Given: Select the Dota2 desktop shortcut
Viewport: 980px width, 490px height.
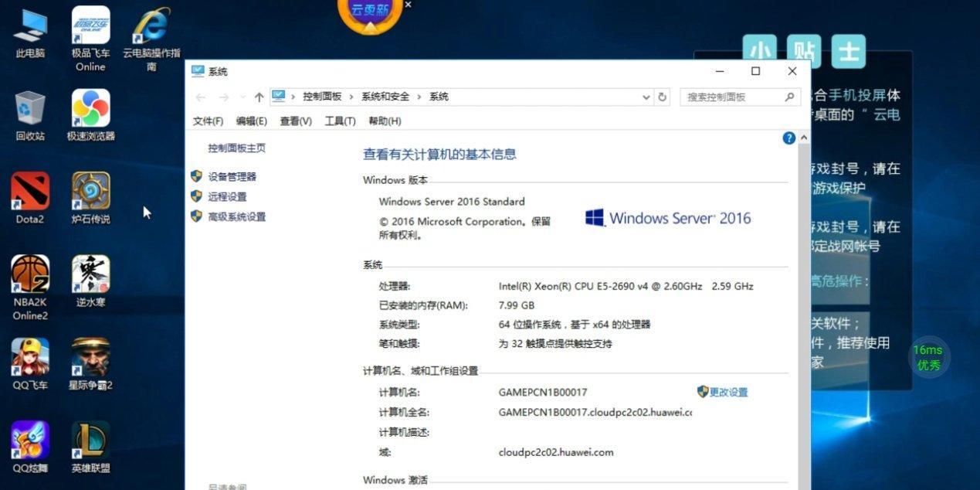Looking at the screenshot, I should pyautogui.click(x=30, y=199).
